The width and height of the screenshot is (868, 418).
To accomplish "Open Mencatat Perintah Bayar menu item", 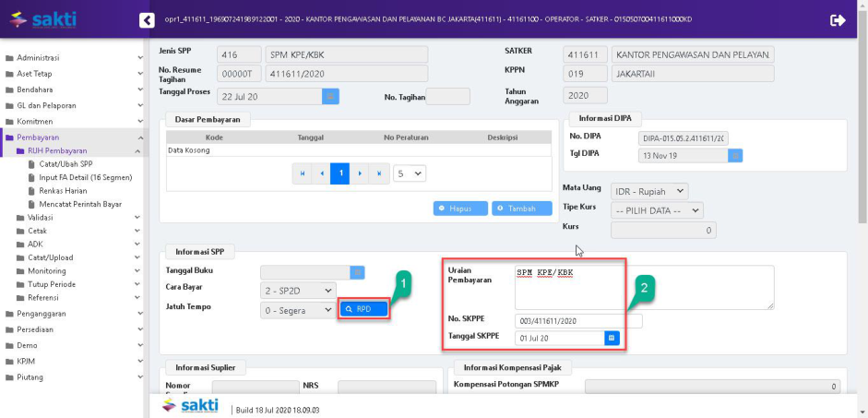I will pos(80,204).
